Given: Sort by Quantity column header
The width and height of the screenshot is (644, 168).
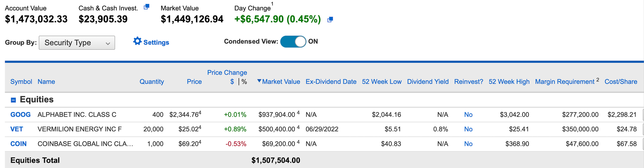Looking at the screenshot, I should 152,81.
